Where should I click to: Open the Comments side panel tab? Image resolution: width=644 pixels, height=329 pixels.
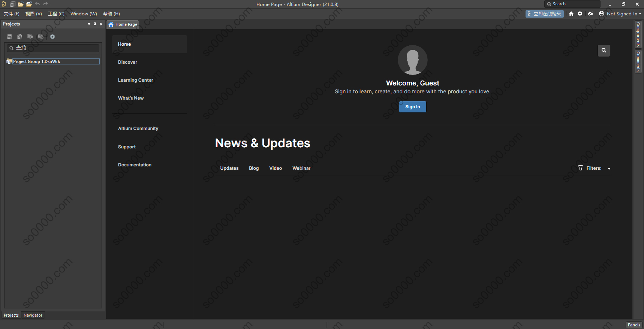pos(638,61)
